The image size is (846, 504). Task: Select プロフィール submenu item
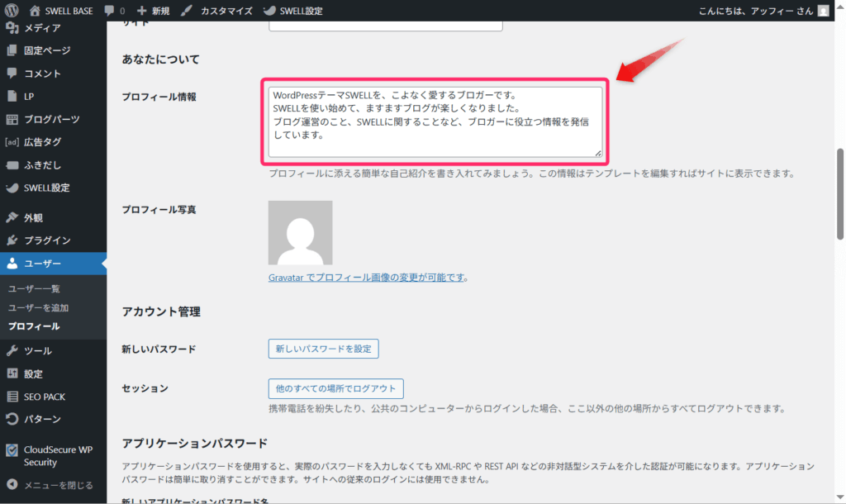pyautogui.click(x=33, y=326)
